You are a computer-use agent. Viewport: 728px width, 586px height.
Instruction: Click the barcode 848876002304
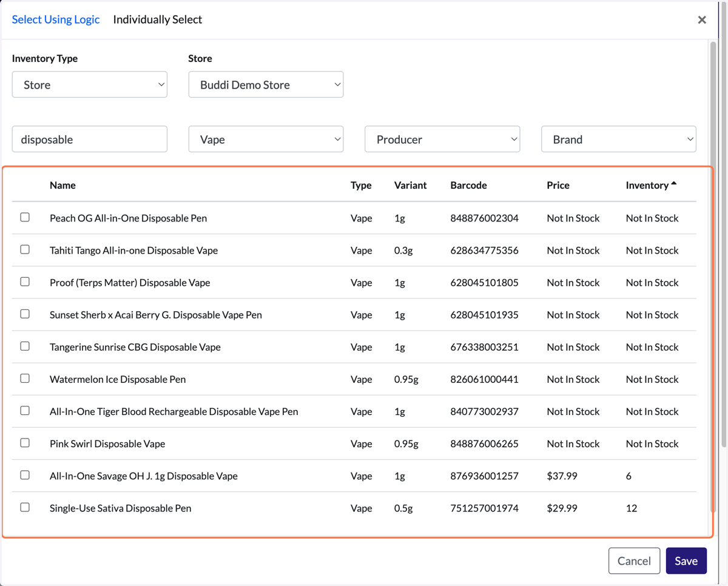click(484, 218)
